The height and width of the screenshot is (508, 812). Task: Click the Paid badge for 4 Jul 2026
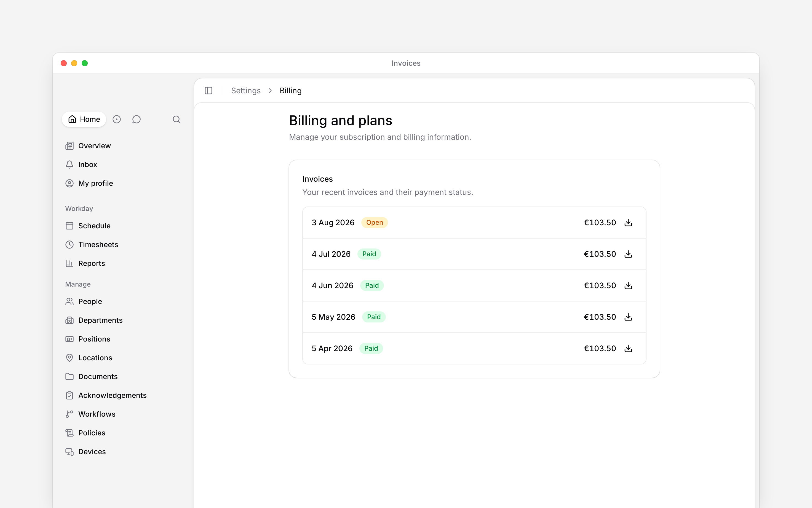coord(369,254)
